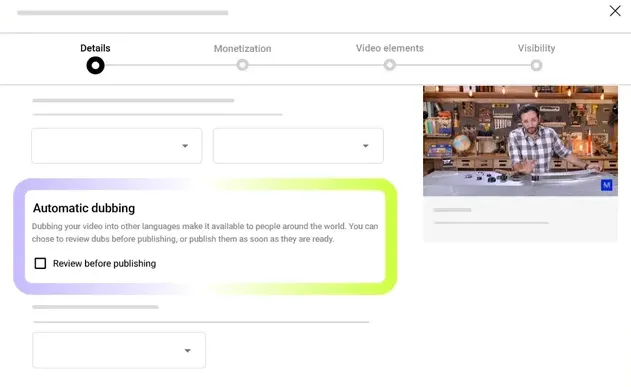Click the Video elements stepper circle
This screenshot has height=387, width=631.
coord(390,65)
